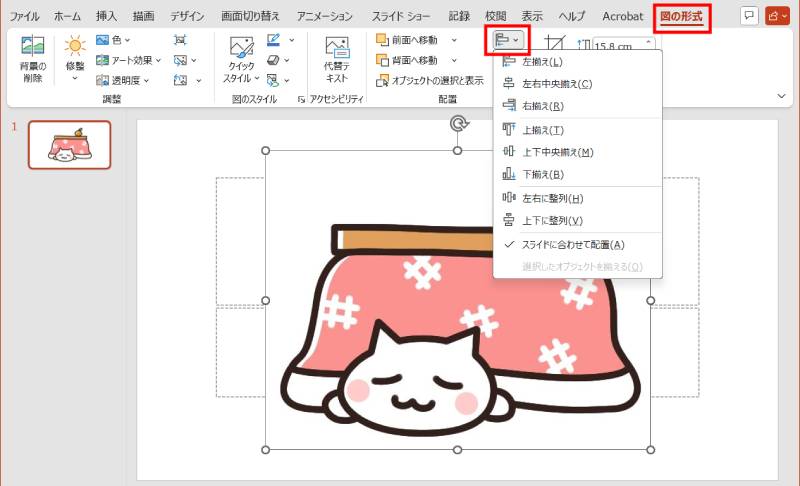Screen dimensions: 800x486
Task: Click the compress pictures icon
Action: pyautogui.click(x=180, y=40)
